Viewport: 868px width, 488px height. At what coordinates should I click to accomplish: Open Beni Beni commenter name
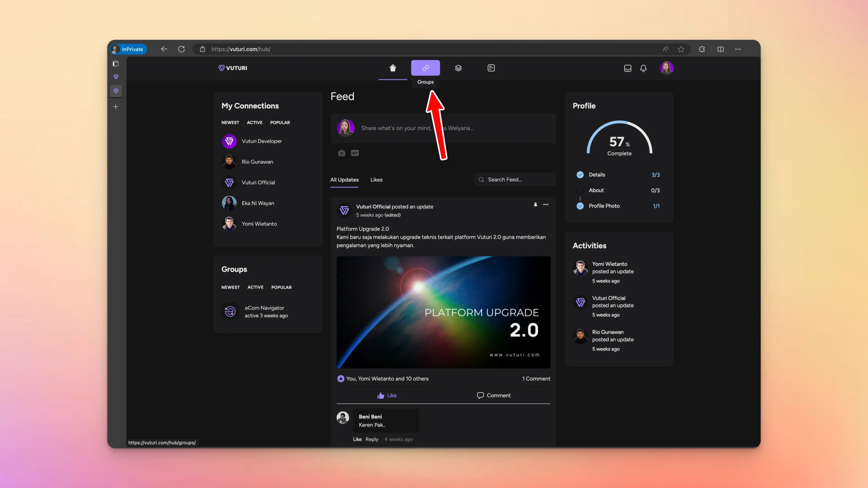coord(370,417)
